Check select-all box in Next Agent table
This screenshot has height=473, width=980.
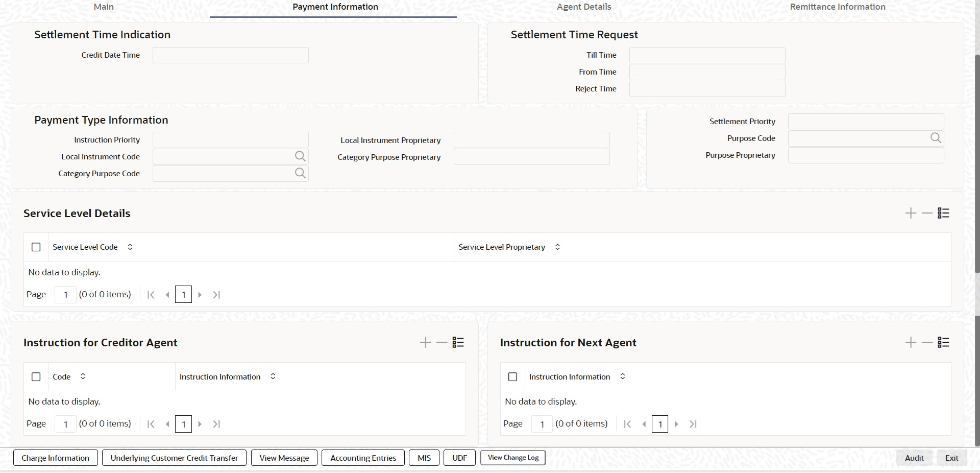coord(513,377)
